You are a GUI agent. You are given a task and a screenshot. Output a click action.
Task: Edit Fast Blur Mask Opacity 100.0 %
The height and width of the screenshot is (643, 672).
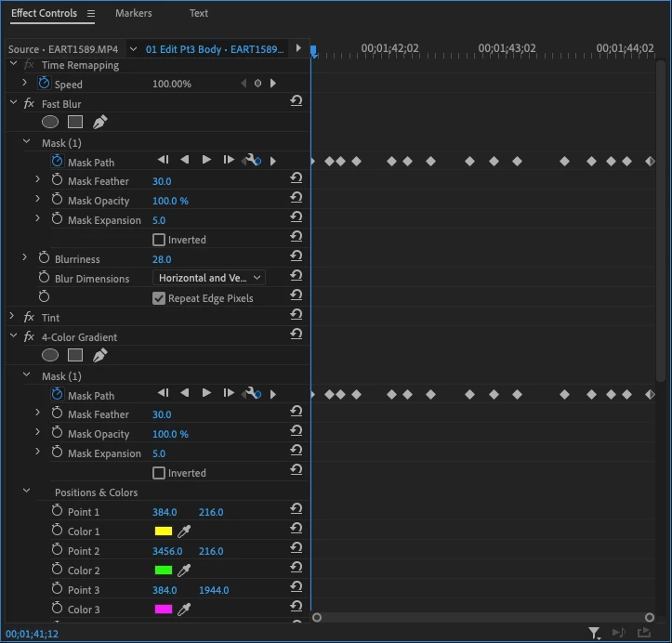171,201
